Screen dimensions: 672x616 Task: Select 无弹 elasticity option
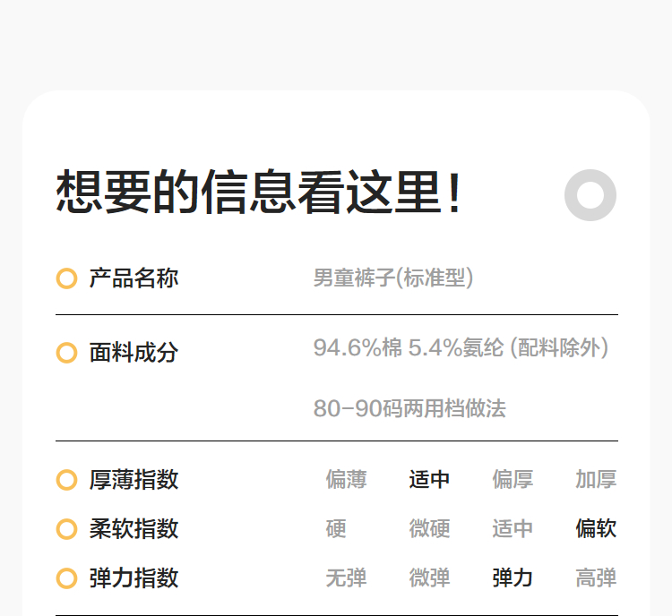point(346,578)
